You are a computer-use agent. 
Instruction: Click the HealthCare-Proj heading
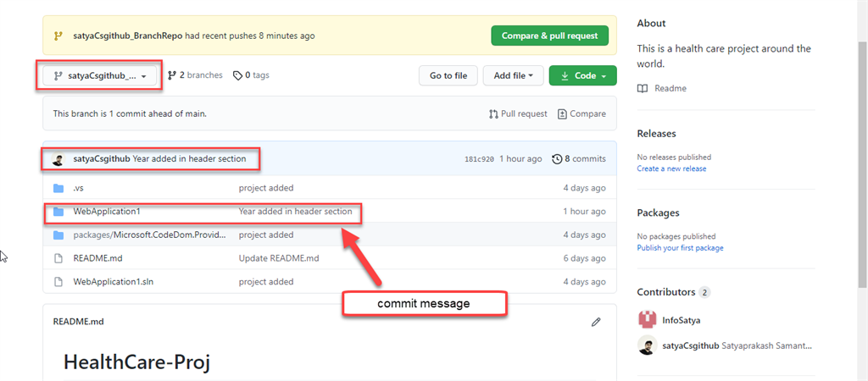coord(136,362)
